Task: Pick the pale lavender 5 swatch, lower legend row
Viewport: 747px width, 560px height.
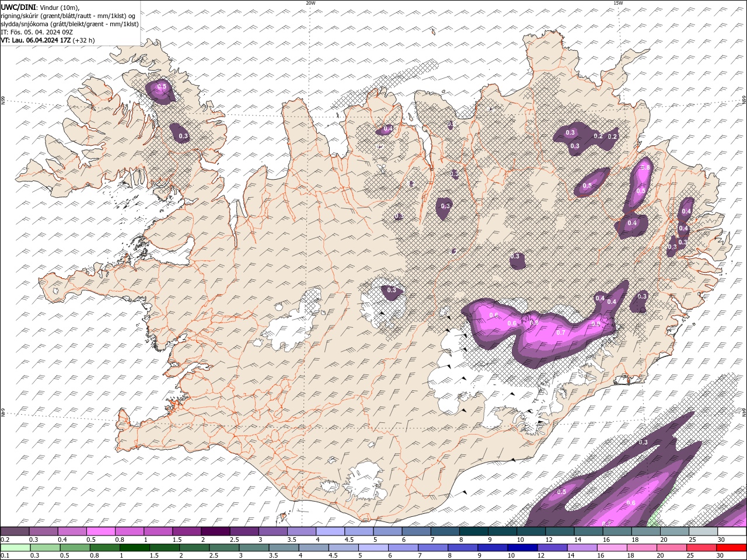Action: (373, 548)
